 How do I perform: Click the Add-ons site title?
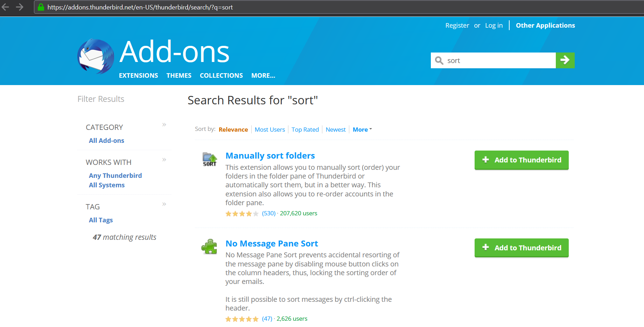tap(174, 52)
